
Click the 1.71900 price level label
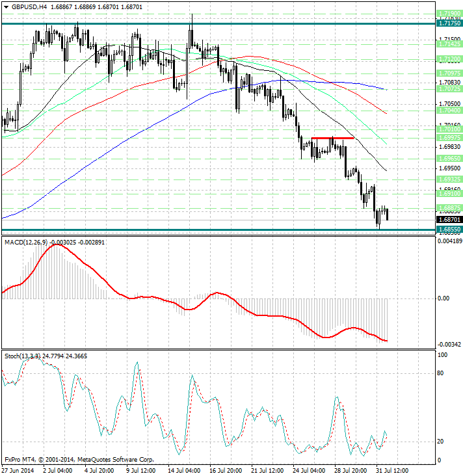(449, 14)
